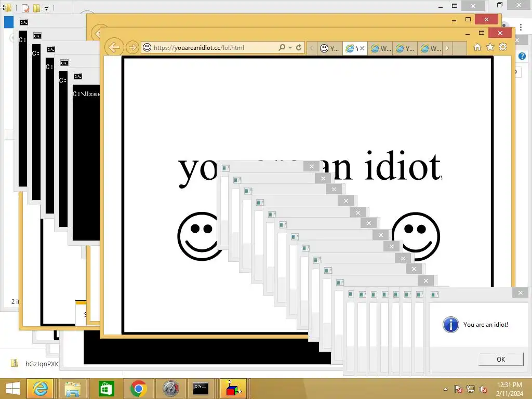
Task: Open Command Prompt from the taskbar
Action: (200, 389)
